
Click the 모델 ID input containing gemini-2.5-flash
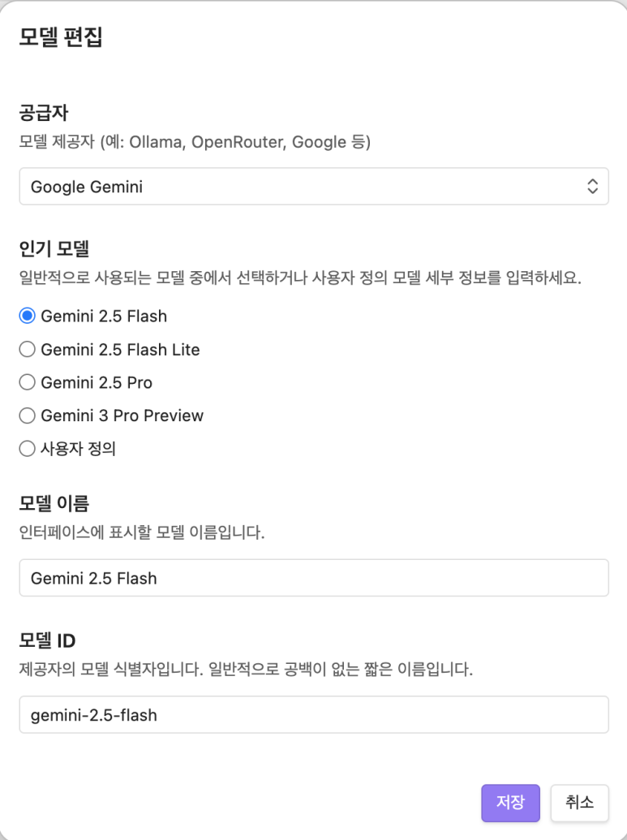(x=313, y=715)
